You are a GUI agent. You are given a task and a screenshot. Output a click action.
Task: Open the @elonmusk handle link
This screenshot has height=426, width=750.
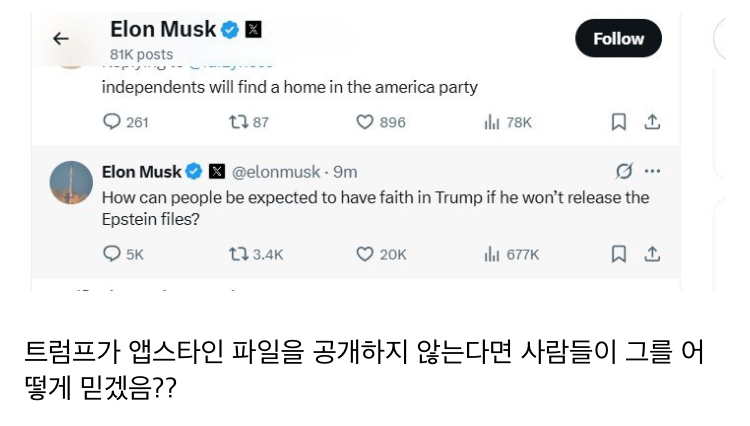point(280,172)
